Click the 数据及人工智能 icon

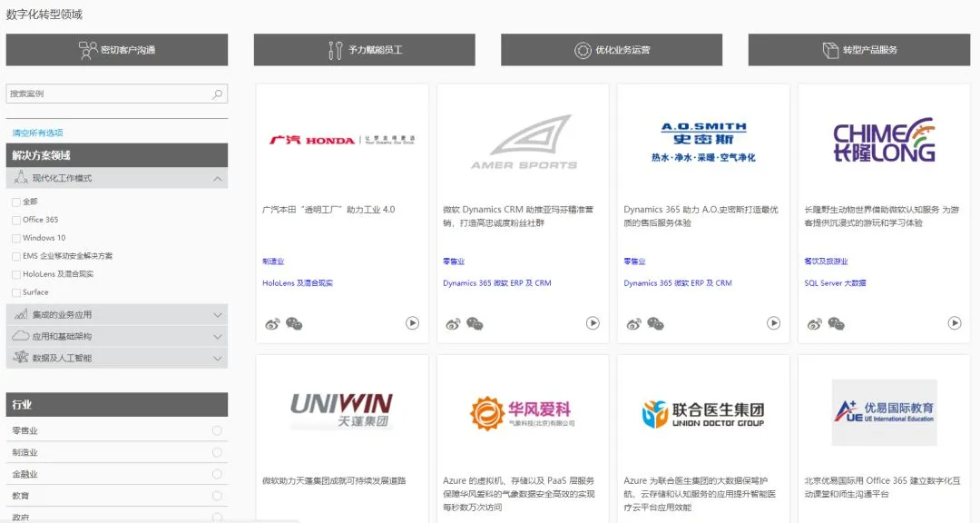tap(21, 357)
